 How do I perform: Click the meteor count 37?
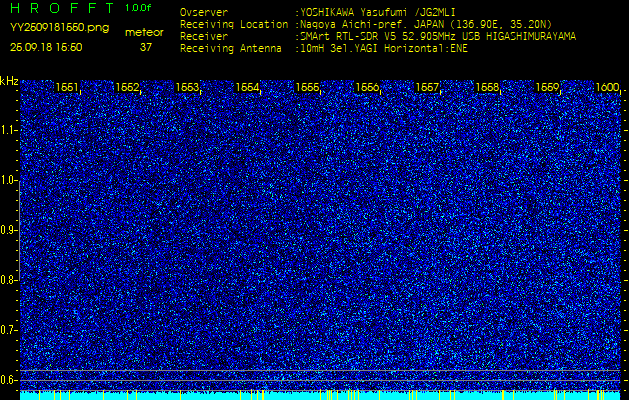tap(146, 47)
